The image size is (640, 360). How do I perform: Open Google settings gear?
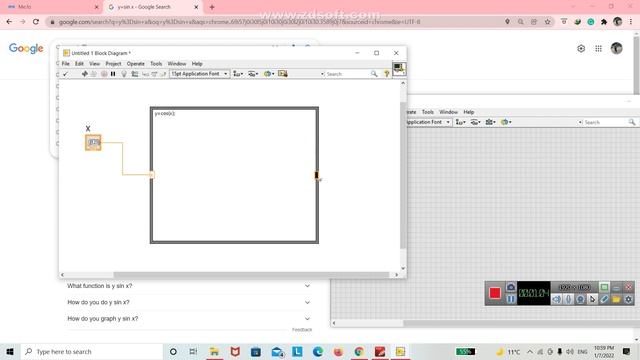[581, 49]
